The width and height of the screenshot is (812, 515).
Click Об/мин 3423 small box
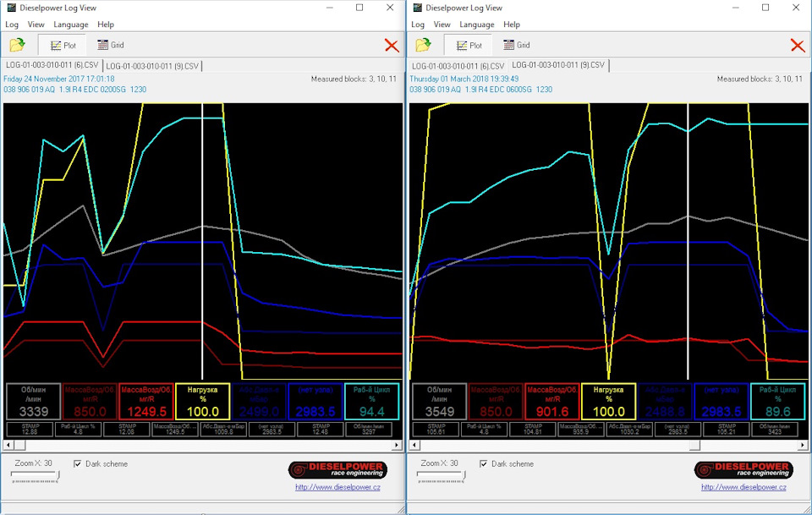tap(775, 429)
